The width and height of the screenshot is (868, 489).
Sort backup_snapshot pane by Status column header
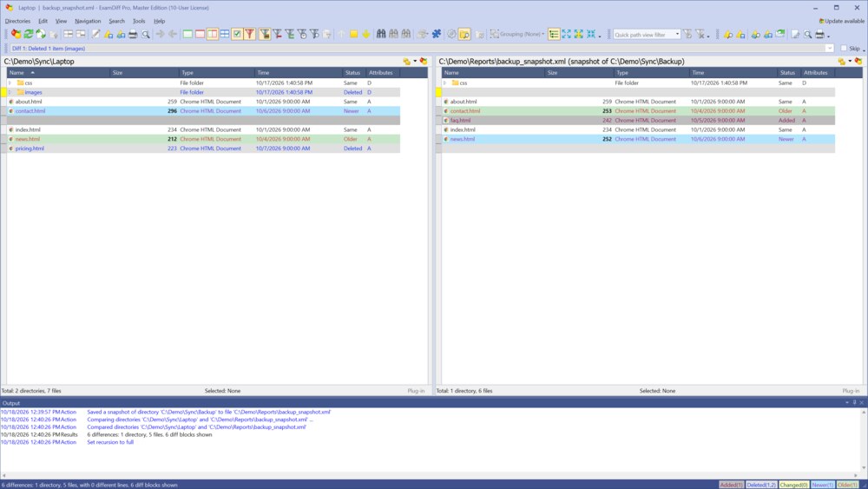789,73
